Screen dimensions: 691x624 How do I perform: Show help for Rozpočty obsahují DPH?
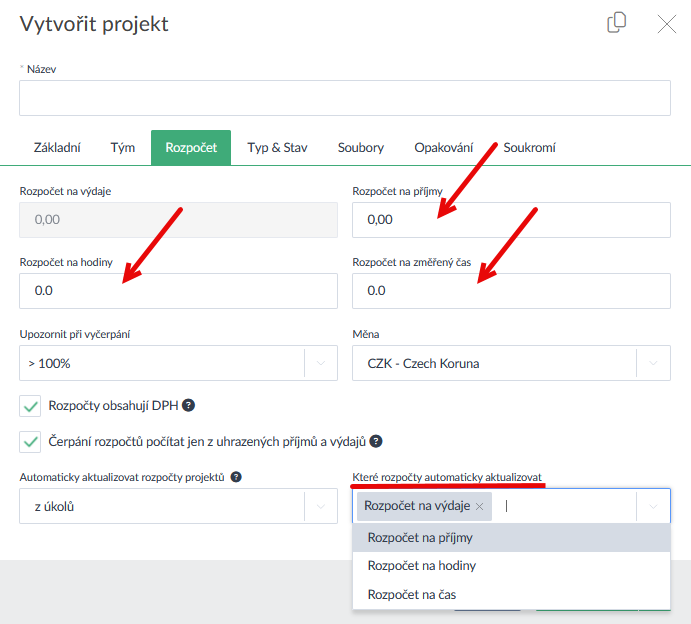point(188,406)
